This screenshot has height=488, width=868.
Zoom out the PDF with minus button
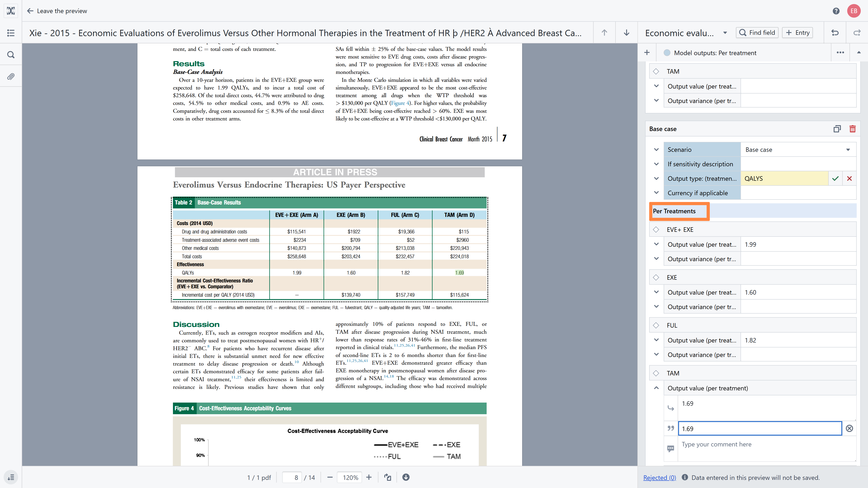330,477
